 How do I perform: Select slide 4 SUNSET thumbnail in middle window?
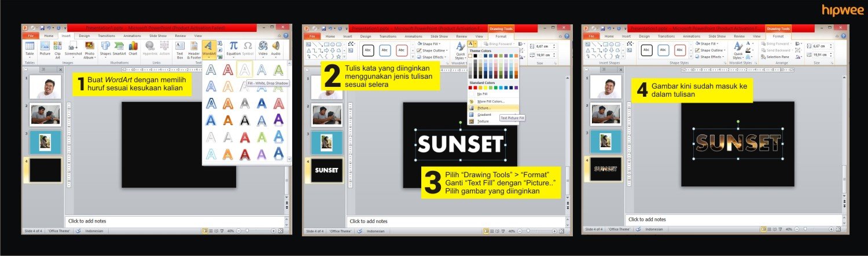(x=327, y=170)
